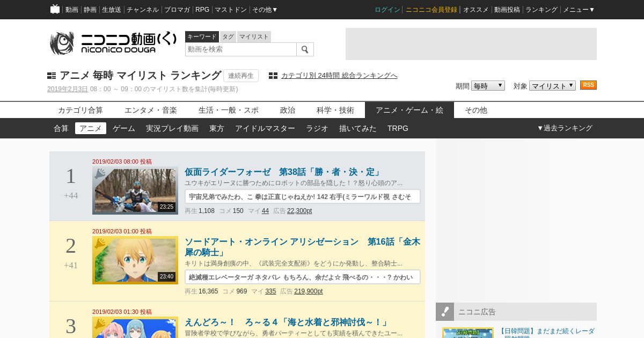The image size is (644, 338).
Task: Open the Kamen Rider Fourze video thumbnail
Action: coord(135,190)
